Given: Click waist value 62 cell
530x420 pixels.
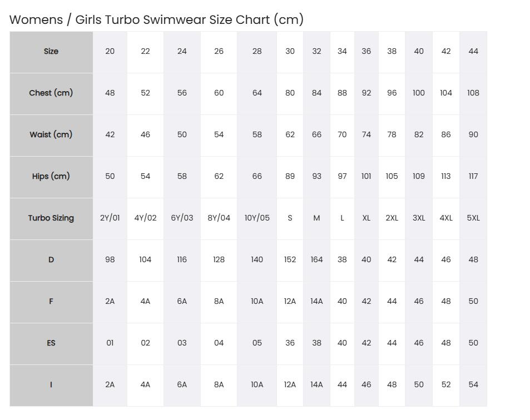Looking at the screenshot, I should tap(290, 135).
